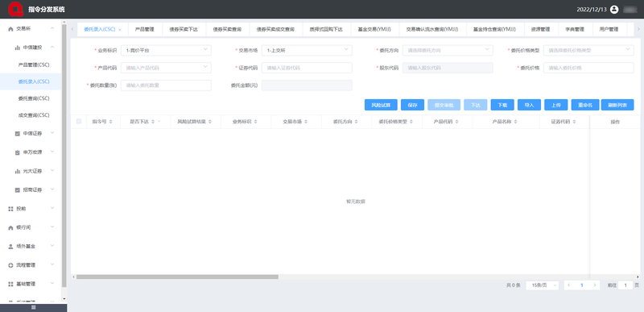Sort by the 产品名称 column arrows

[515, 122]
